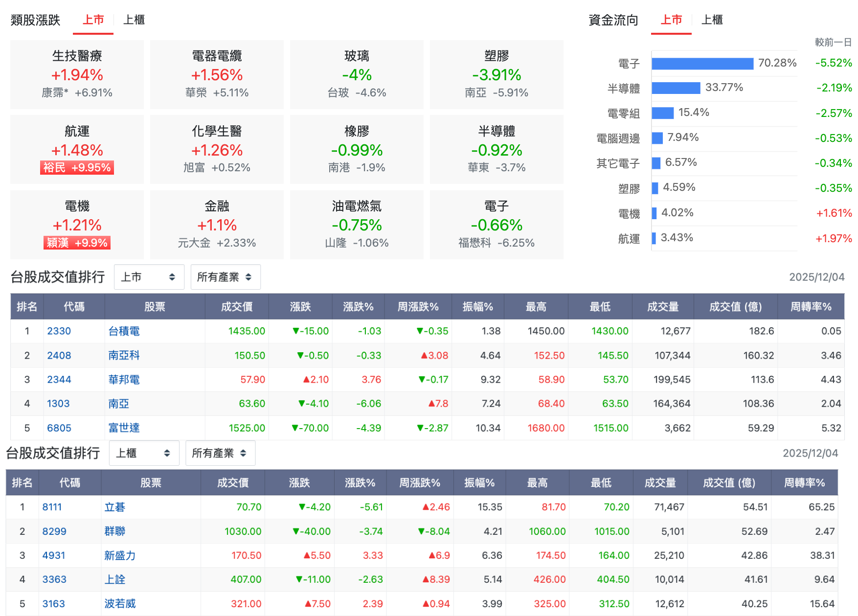Open the 上市 market dropdown above first ranking table
The image size is (858, 616).
pos(149,277)
